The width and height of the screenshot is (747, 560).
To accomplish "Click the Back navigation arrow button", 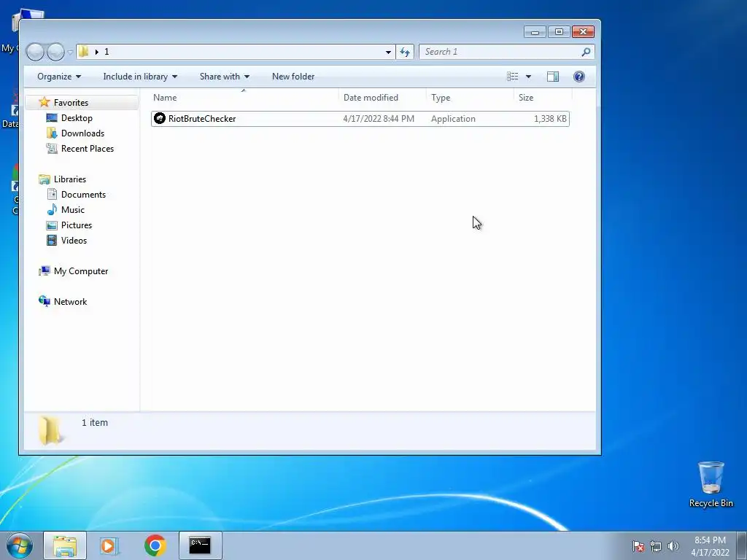I will (35, 52).
